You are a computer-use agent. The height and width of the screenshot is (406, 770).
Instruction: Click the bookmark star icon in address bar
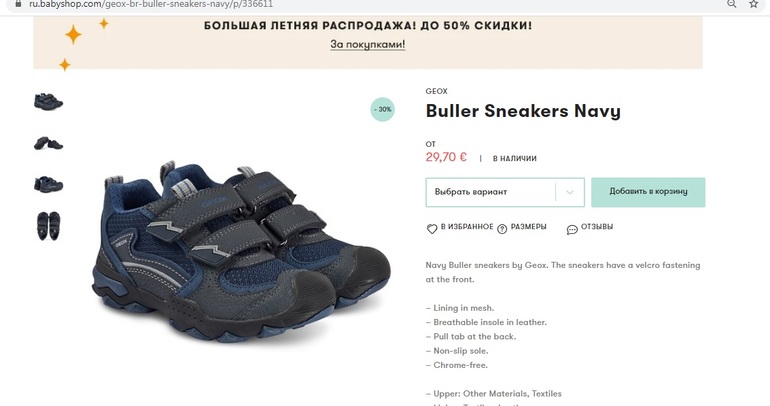pyautogui.click(x=754, y=4)
